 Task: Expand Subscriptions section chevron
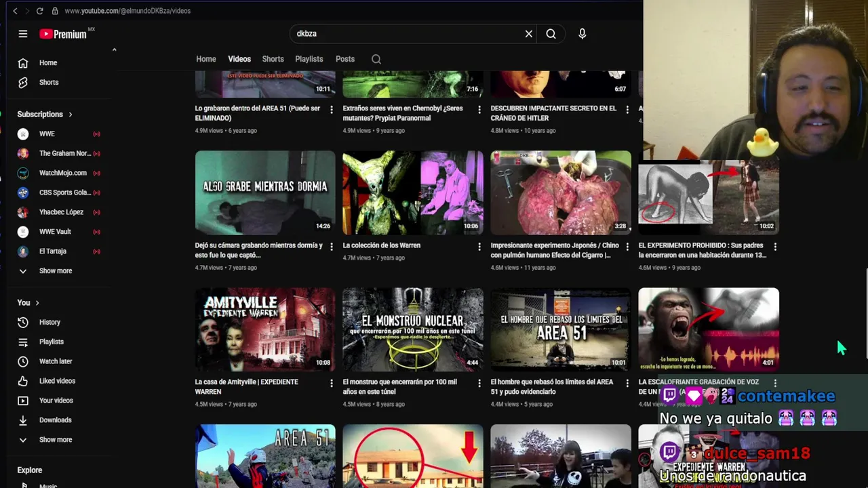tap(70, 115)
